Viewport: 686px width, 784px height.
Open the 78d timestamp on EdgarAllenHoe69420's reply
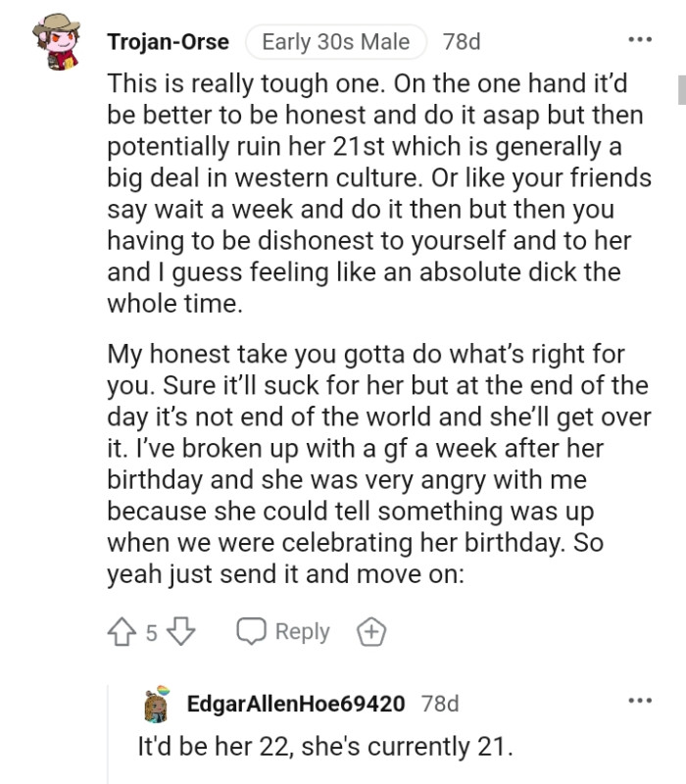tap(439, 704)
